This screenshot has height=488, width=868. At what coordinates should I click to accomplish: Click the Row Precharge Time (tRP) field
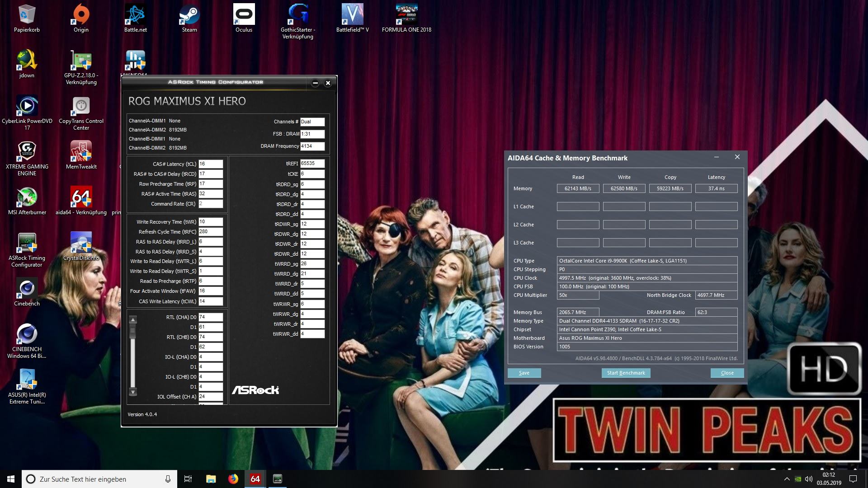(211, 184)
